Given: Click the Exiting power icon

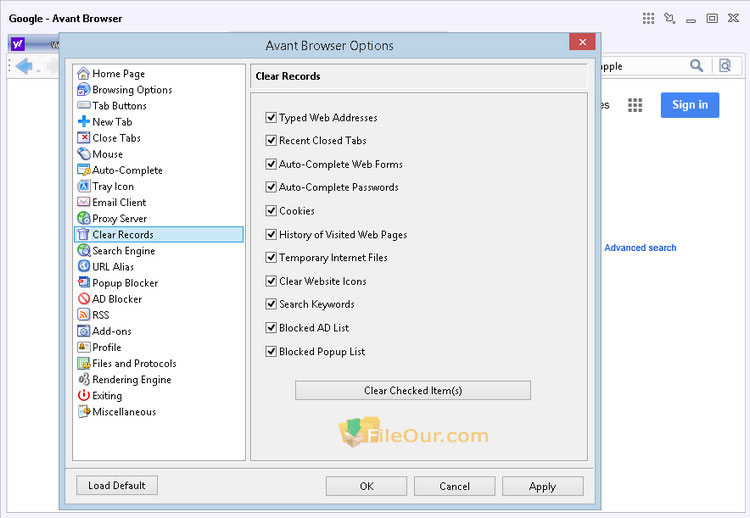Looking at the screenshot, I should [x=84, y=396].
